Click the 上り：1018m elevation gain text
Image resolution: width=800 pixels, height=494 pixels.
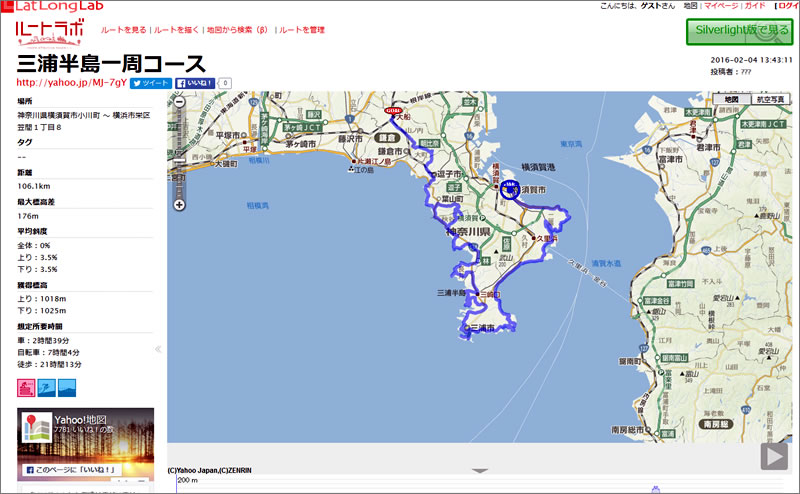[42, 299]
